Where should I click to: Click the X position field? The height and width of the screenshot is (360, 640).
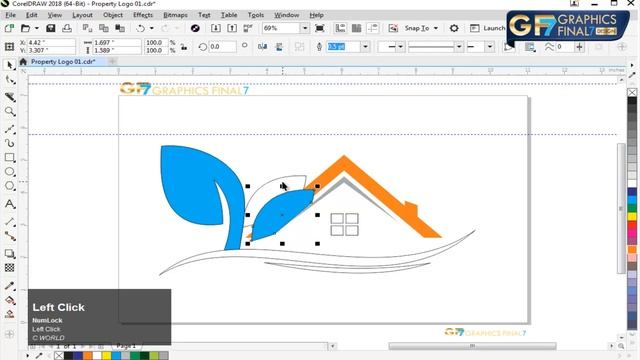pos(51,42)
